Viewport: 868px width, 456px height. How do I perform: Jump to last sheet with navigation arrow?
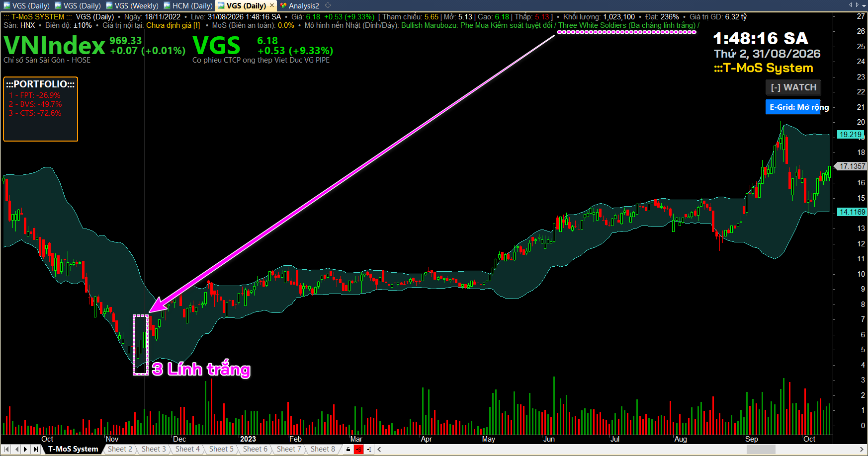coord(35,449)
